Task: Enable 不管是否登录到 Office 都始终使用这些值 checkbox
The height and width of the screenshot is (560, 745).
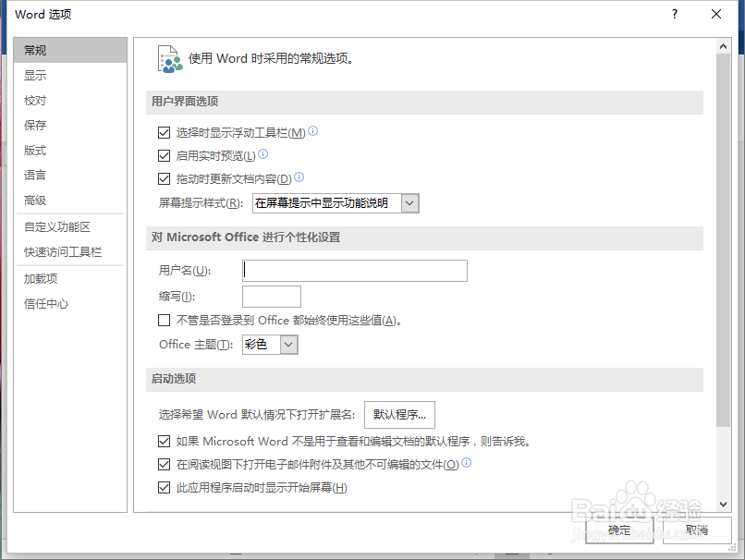Action: click(164, 321)
